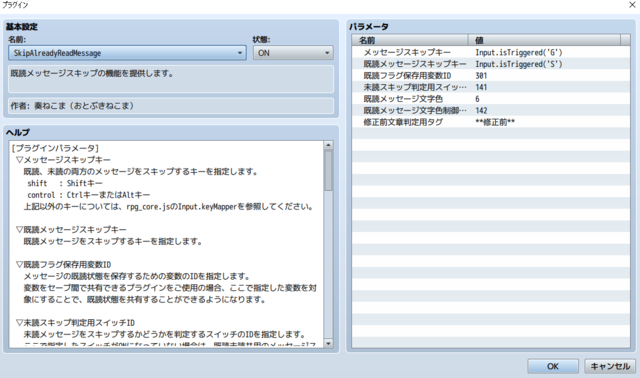Click the plugin description text box
This screenshot has height=378, width=640.
(x=171, y=79)
